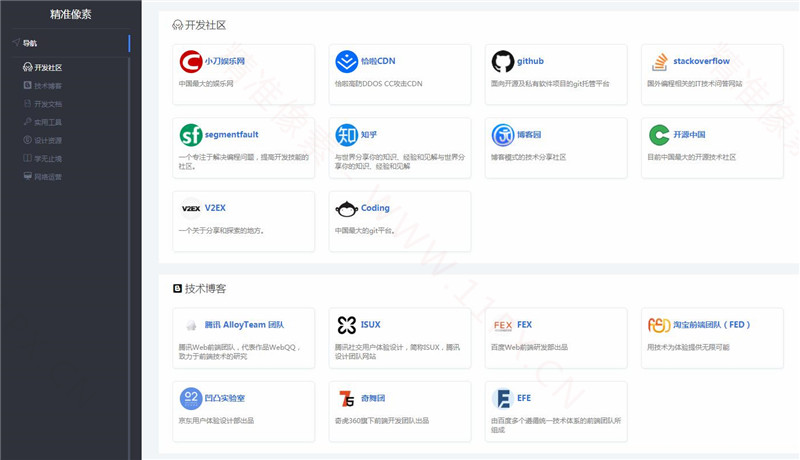
Task: Click the paper-plane icon beside 导航
Action: [16, 42]
